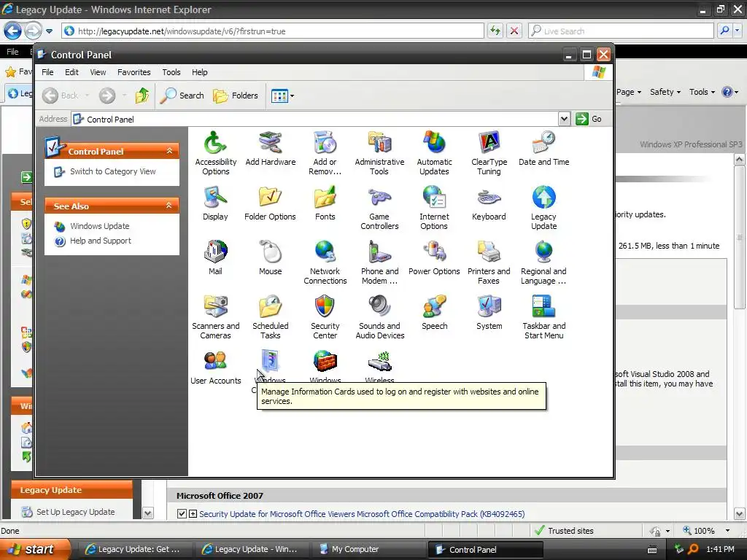Viewport: 747px width, 560px height.
Task: Open the Favorites menu in Control Panel
Action: click(x=134, y=72)
